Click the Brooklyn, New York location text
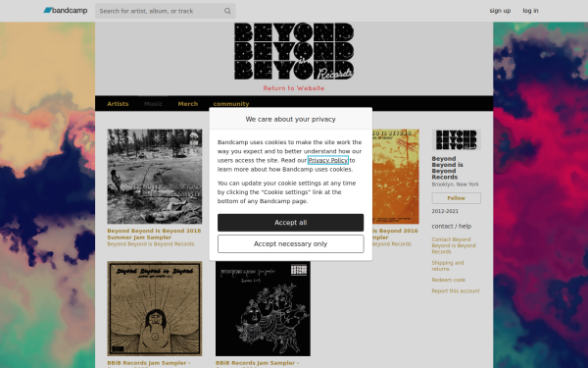588x368 pixels. click(456, 184)
